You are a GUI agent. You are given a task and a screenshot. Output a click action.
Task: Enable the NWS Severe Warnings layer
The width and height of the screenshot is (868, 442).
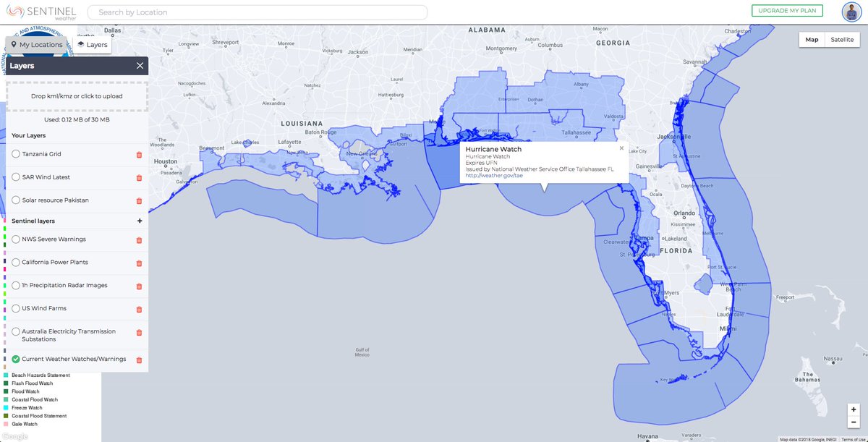15,239
